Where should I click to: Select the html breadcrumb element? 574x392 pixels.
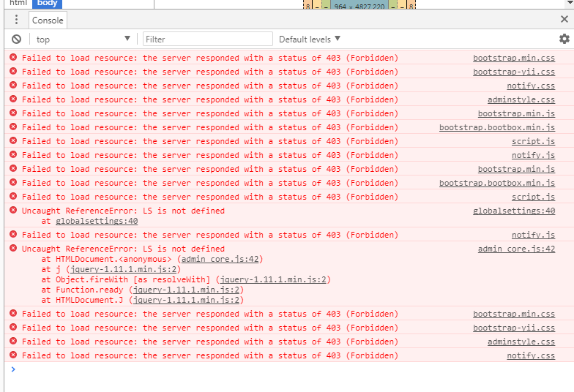click(x=18, y=3)
